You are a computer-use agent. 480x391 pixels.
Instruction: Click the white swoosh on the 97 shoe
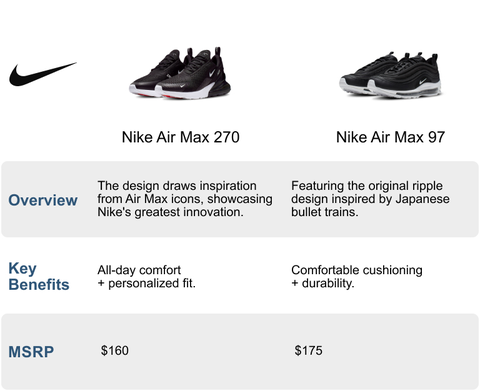(422, 81)
